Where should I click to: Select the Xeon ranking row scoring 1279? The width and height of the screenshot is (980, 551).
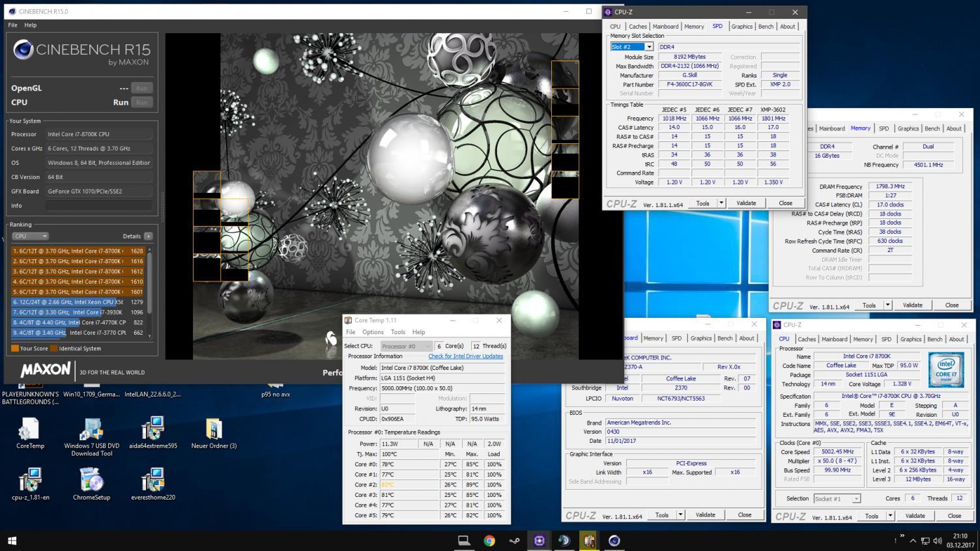78,302
